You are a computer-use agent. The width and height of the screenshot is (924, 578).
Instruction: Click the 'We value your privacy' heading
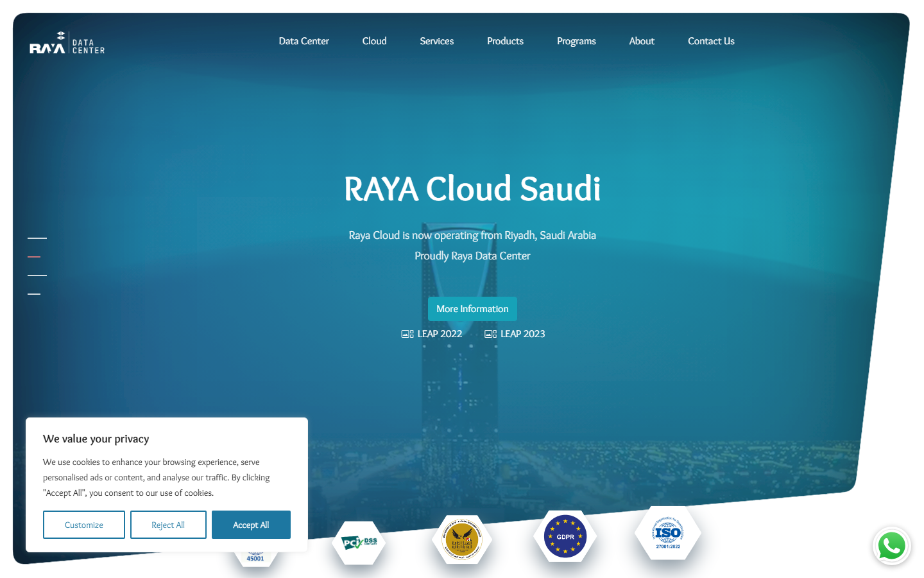pos(96,439)
